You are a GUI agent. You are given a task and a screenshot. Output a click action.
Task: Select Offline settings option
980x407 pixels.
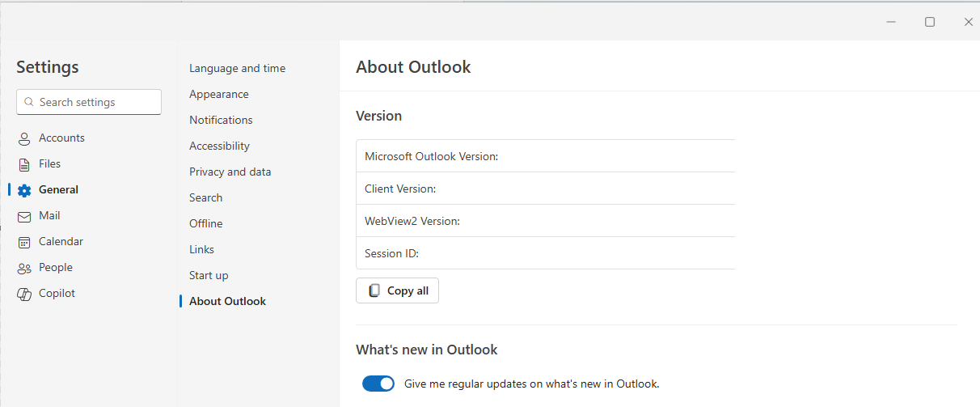[x=205, y=224]
